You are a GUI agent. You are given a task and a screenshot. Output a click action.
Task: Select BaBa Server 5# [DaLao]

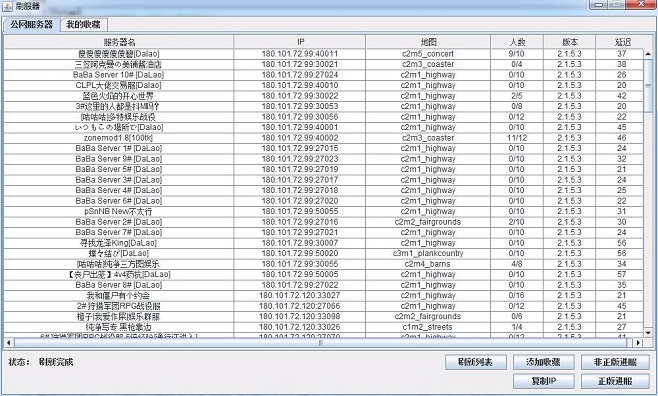[x=119, y=169]
